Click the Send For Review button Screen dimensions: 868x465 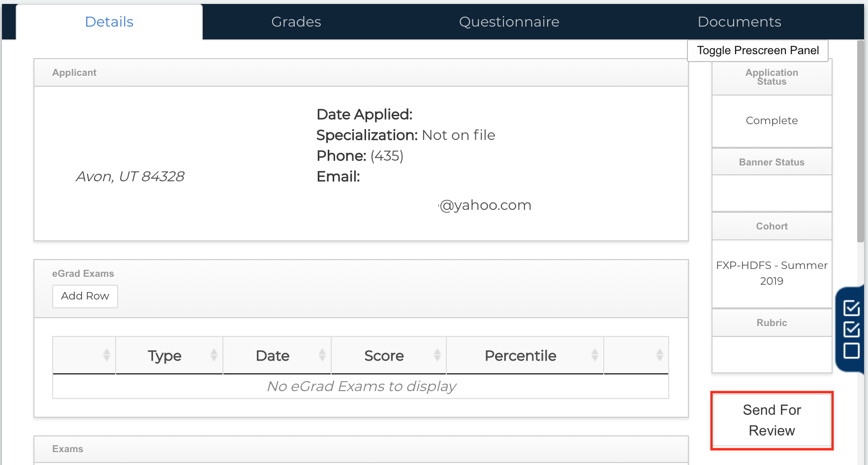coord(772,420)
